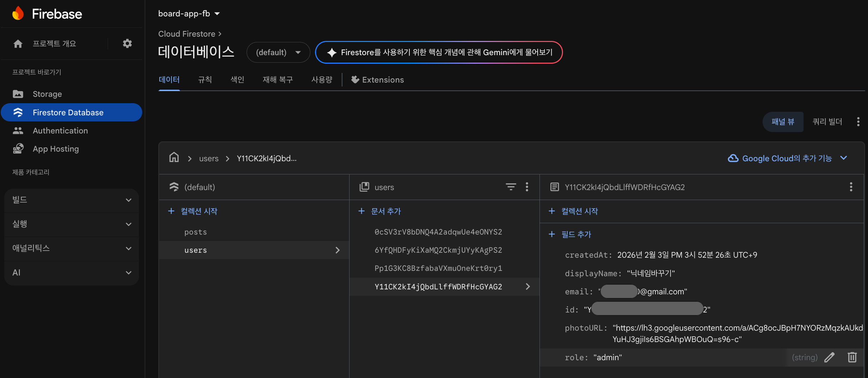Image resolution: width=868 pixels, height=378 pixels.
Task: Open Authentication in sidebar
Action: click(x=60, y=131)
